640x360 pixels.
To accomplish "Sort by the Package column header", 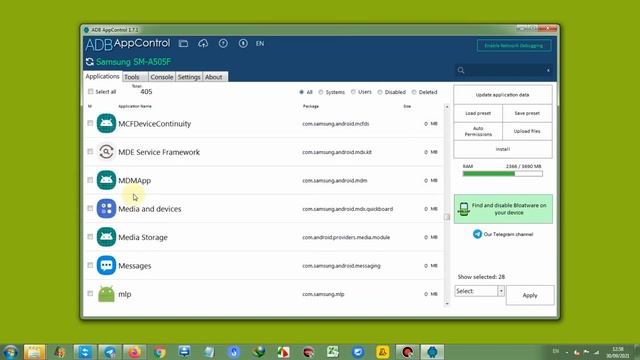I will pos(311,106).
